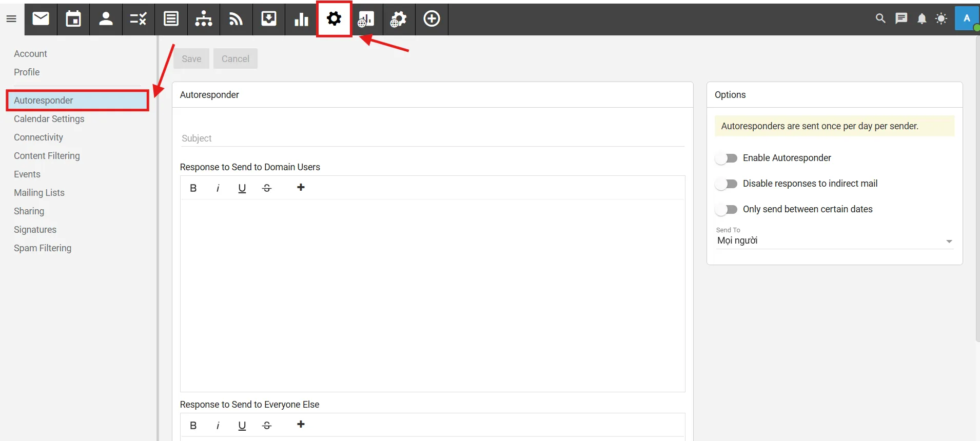Toggle Only send between certain dates
980x441 pixels.
point(727,210)
